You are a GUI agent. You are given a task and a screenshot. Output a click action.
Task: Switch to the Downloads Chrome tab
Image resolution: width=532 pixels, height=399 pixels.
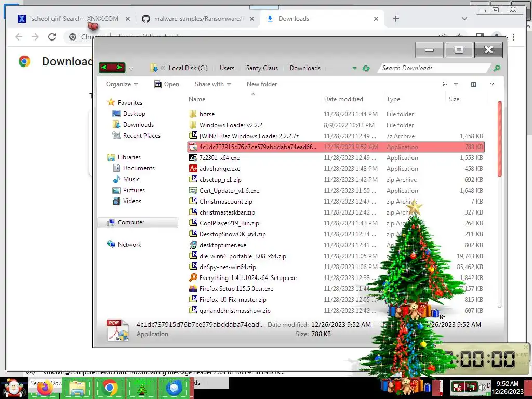pos(322,19)
